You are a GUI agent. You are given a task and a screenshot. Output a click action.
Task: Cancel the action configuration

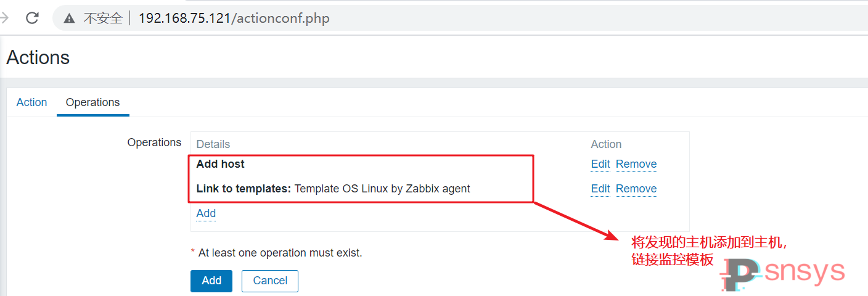click(270, 281)
